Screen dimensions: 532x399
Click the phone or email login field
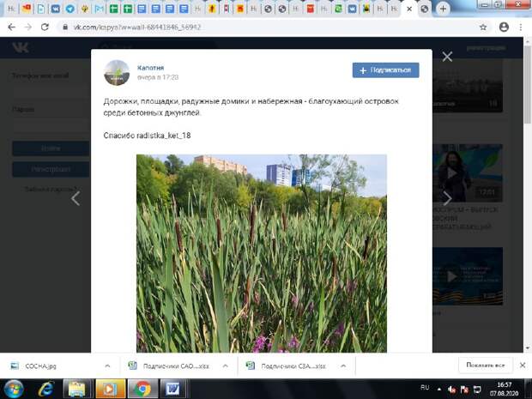(x=51, y=92)
